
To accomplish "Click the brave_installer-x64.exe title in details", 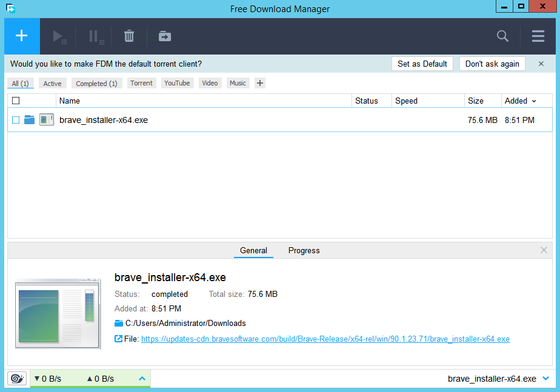I will (170, 277).
